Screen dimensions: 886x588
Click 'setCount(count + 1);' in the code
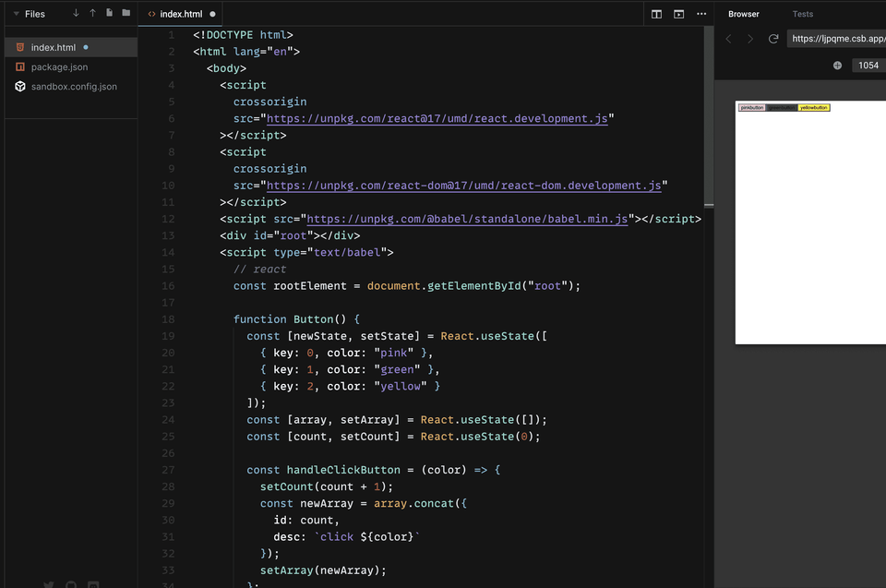[x=327, y=486]
